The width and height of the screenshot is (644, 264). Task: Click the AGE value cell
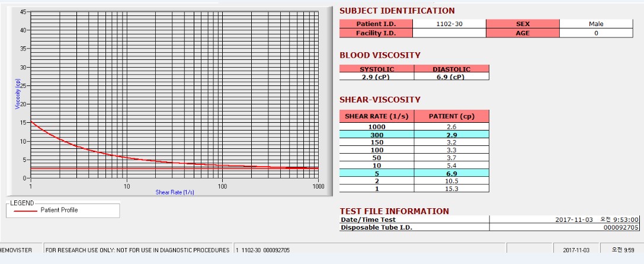[596, 33]
